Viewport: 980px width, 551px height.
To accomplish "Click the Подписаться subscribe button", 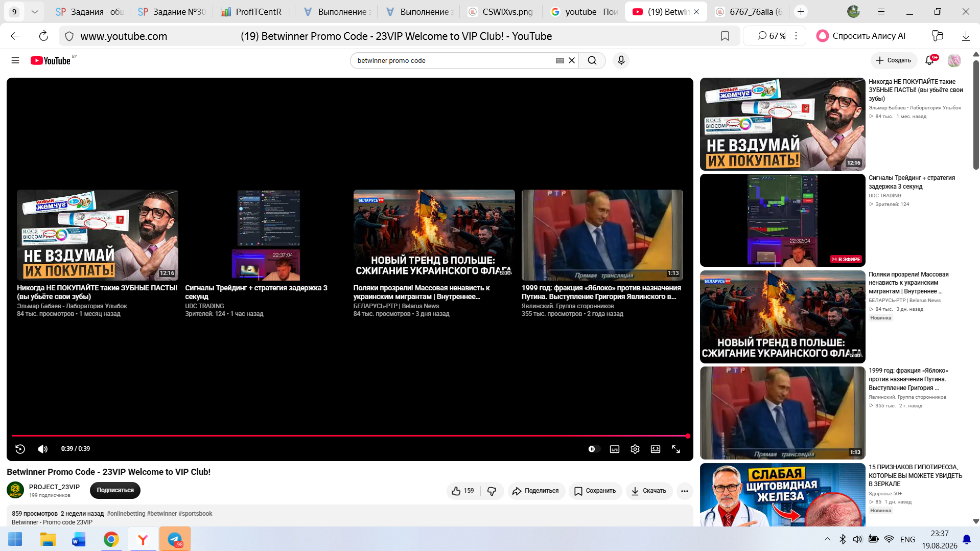I will 115,490.
